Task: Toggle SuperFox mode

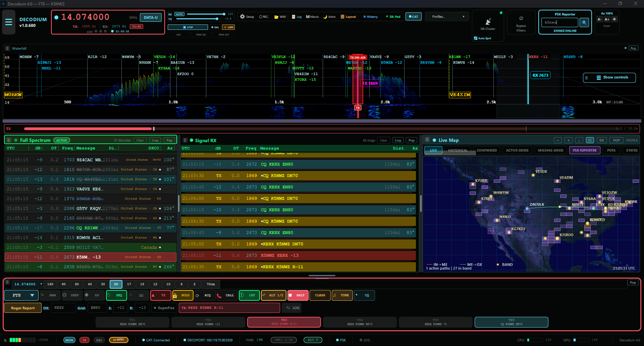Action: pos(164,308)
